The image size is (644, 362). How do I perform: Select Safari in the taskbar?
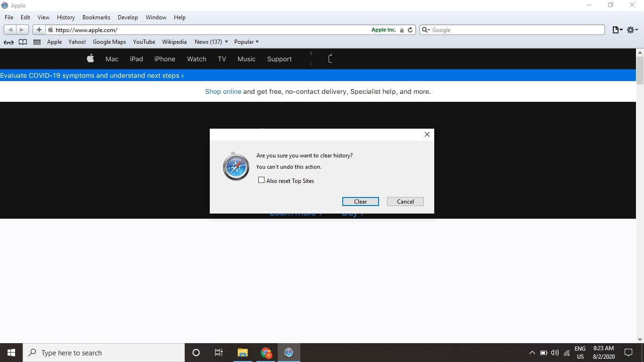point(289,353)
